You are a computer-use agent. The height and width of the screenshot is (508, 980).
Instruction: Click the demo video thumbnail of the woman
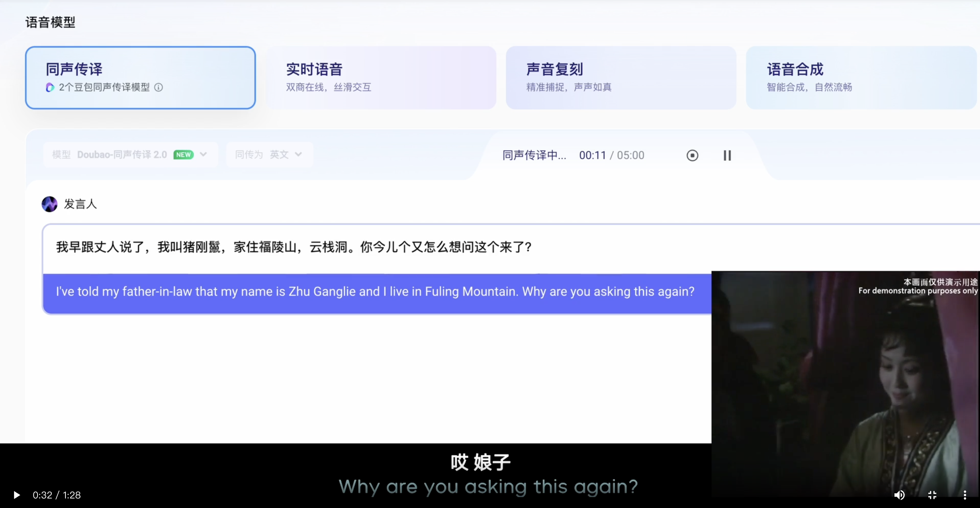(845, 384)
